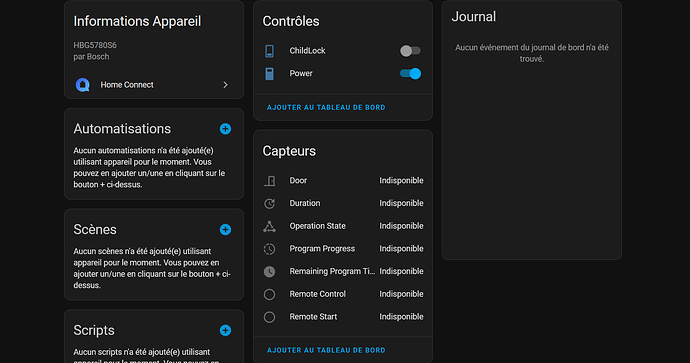Click the Automatisations heading
The width and height of the screenshot is (690, 363).
pos(122,129)
